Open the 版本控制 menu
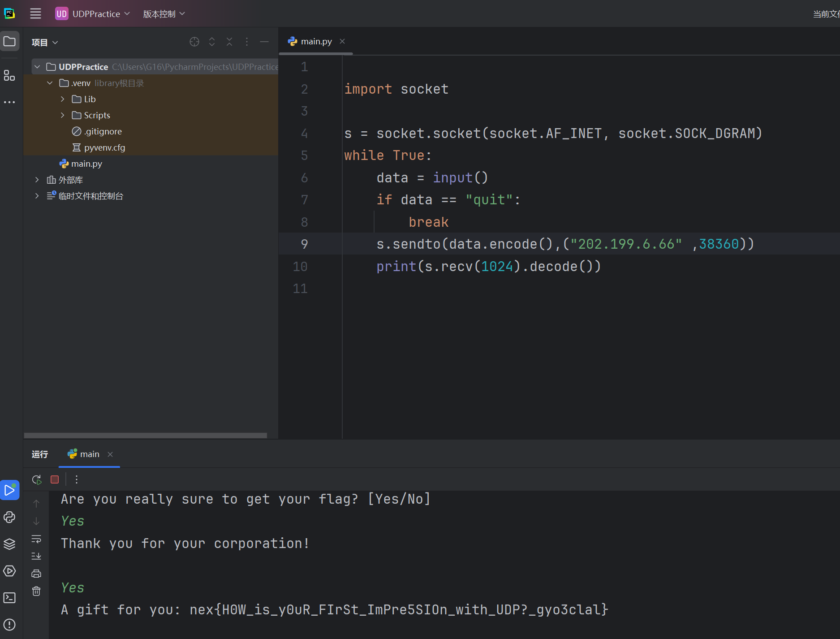This screenshot has height=639, width=840. click(164, 14)
